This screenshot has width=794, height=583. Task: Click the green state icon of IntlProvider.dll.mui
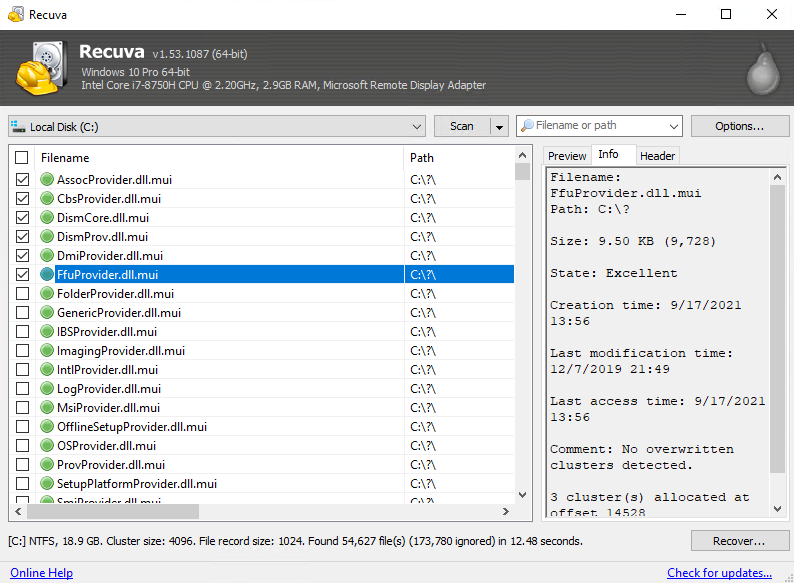tap(47, 369)
